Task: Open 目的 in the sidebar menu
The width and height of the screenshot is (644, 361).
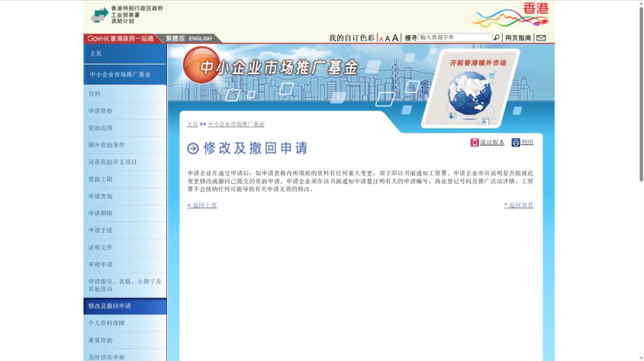Action: 95,94
